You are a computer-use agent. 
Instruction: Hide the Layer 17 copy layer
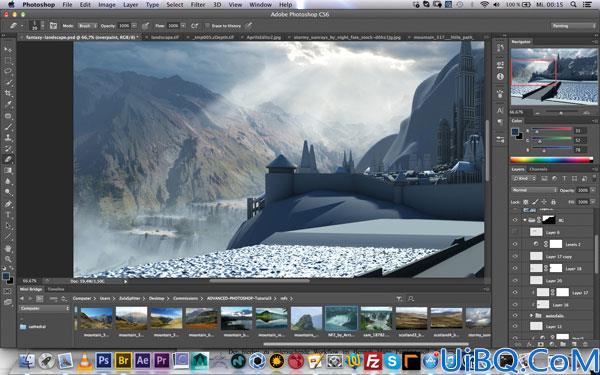(x=515, y=256)
